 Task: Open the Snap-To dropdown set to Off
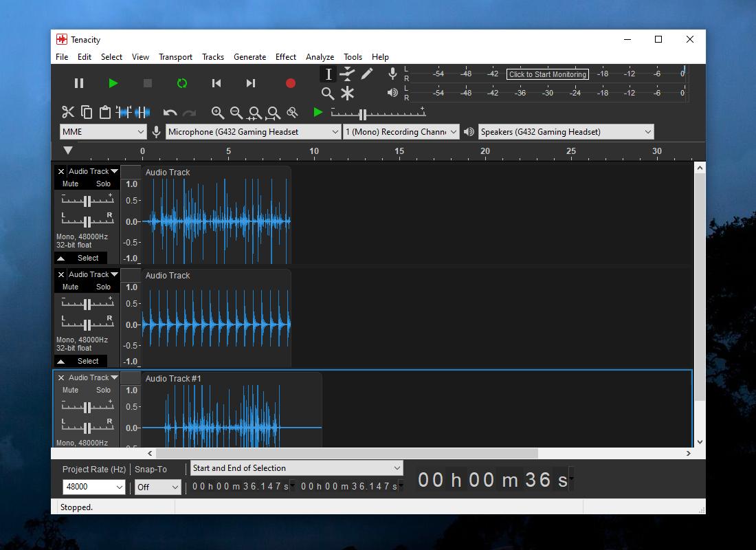[157, 487]
